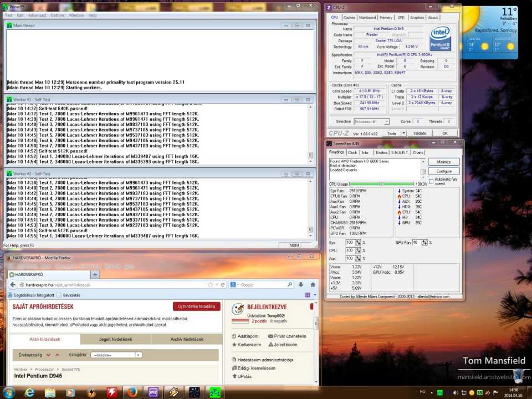Image resolution: width=532 pixels, height=399 pixels.
Task: Click Firefox back arrow button
Action: tap(13, 285)
